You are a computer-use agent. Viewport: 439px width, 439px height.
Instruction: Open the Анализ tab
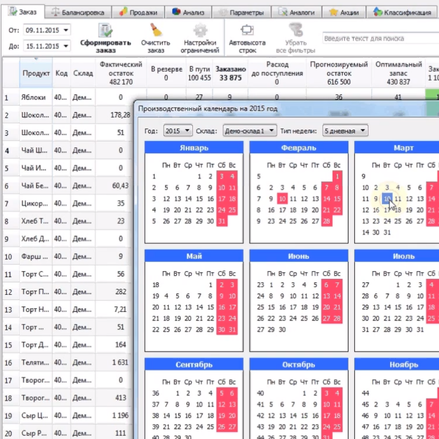point(188,13)
